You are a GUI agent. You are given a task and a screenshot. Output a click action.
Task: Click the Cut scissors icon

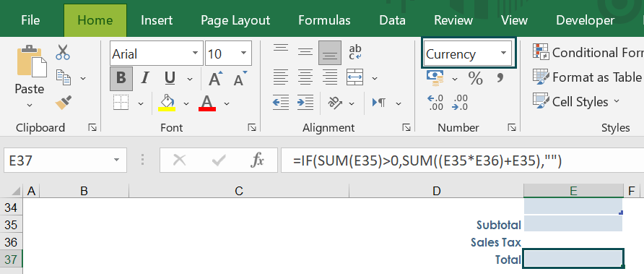pyautogui.click(x=63, y=52)
